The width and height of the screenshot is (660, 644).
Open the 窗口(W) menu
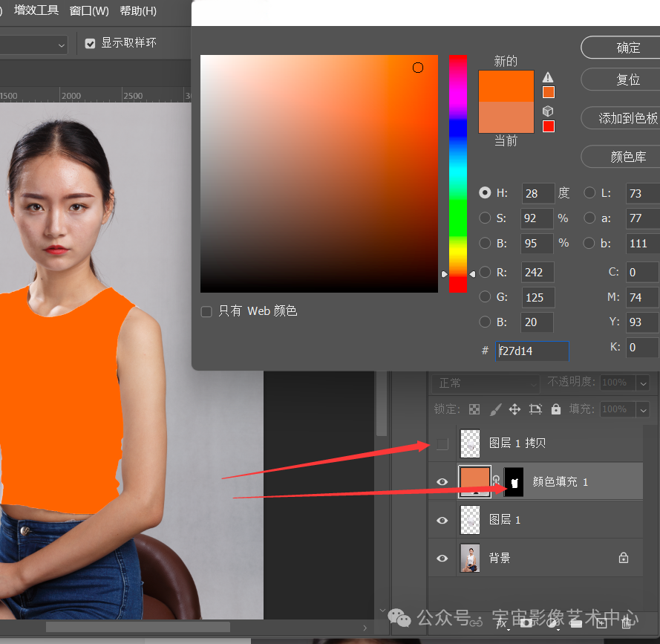pyautogui.click(x=89, y=10)
